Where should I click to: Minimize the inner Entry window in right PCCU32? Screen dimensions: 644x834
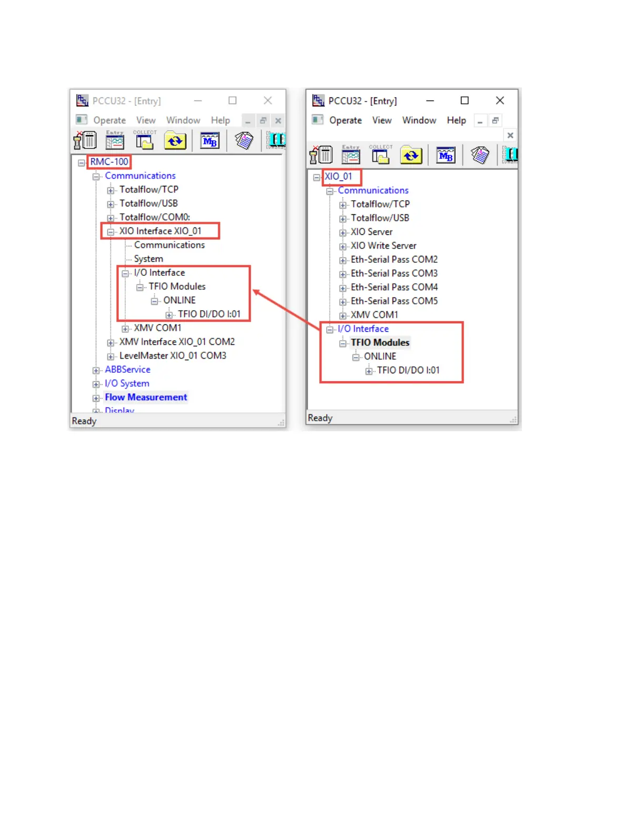(x=480, y=121)
